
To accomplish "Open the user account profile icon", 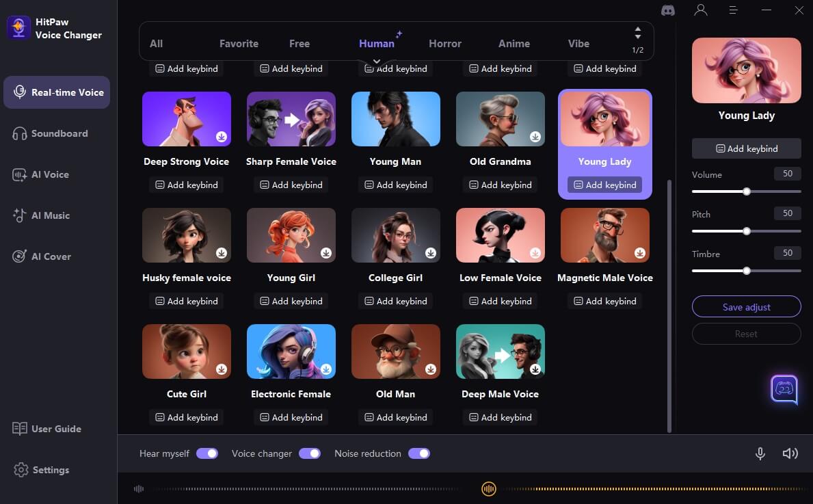I will click(700, 10).
